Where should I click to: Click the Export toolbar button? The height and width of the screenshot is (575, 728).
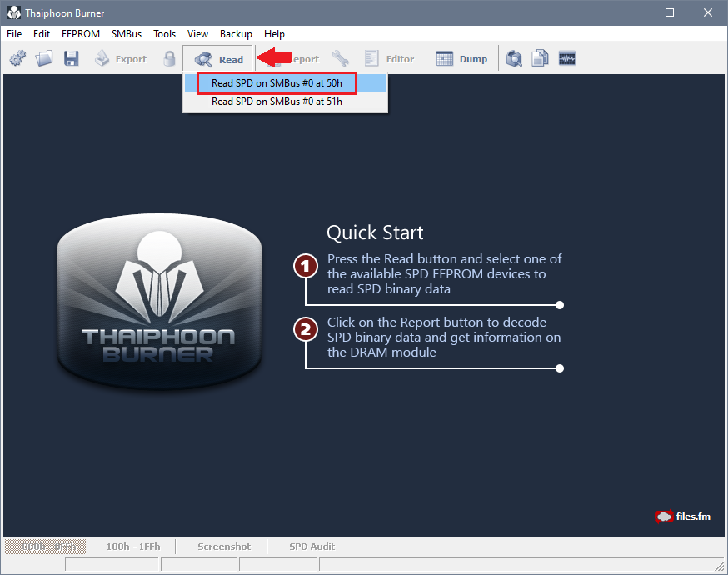click(x=120, y=59)
